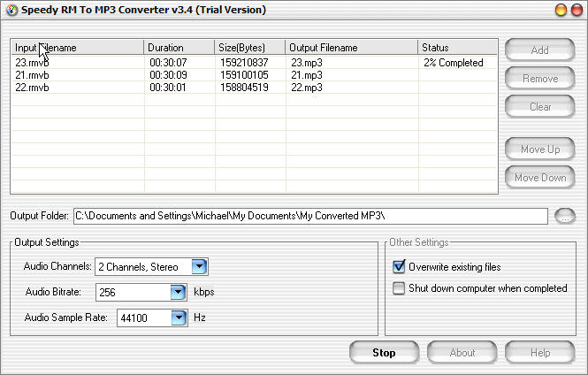Click output filename 22.mp3
Image resolution: width=588 pixels, height=375 pixels.
coord(307,88)
